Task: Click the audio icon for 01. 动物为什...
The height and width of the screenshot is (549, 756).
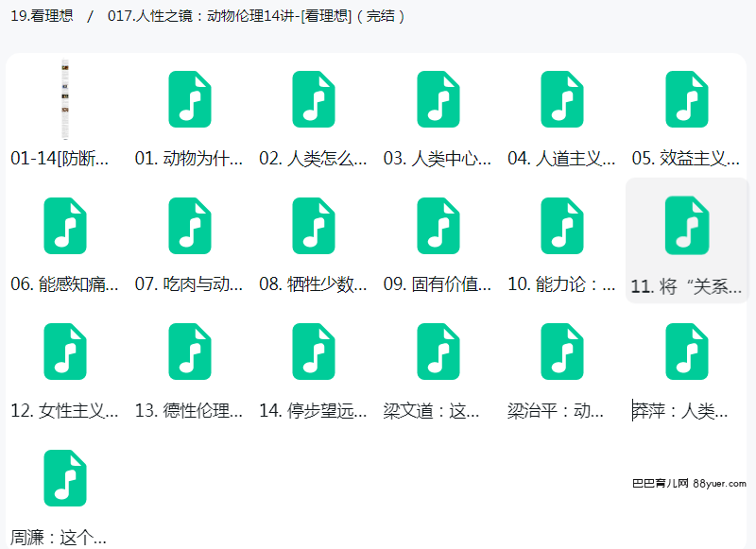Action: 190,99
